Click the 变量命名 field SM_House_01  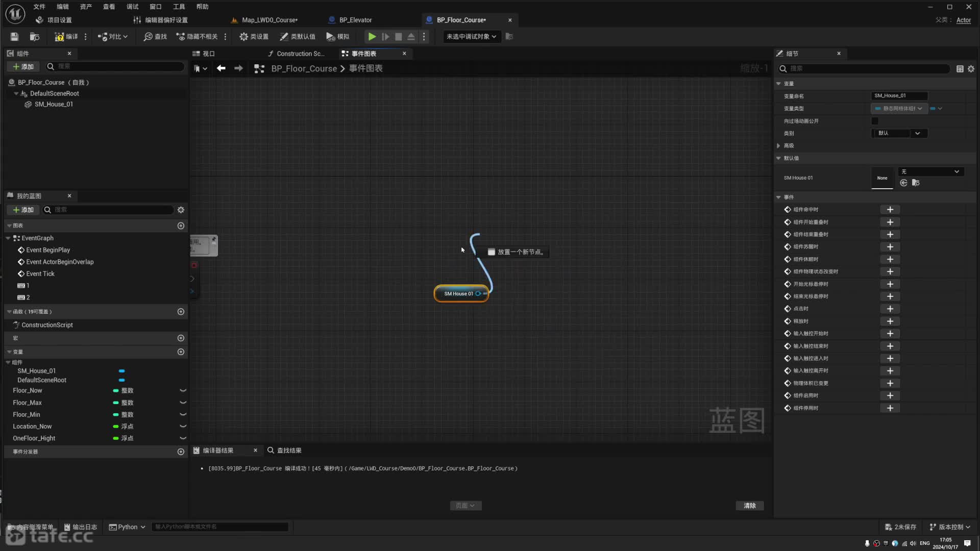click(x=899, y=96)
